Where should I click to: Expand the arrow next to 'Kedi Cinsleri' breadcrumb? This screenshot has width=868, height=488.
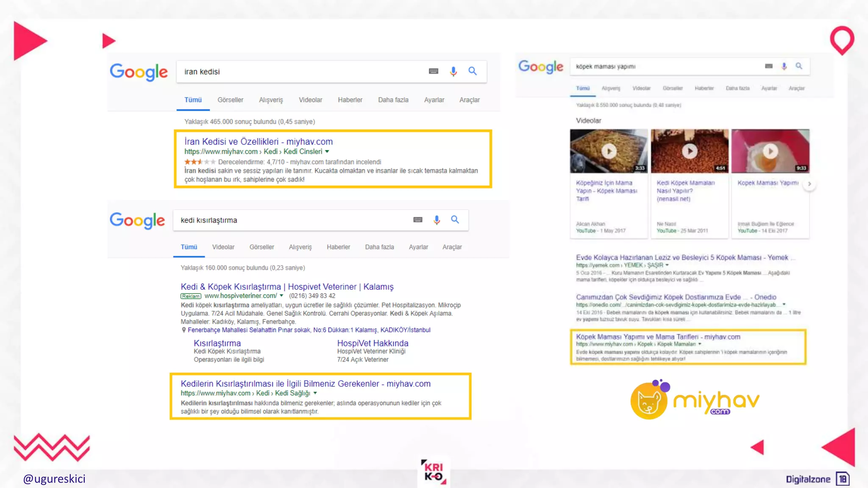327,152
